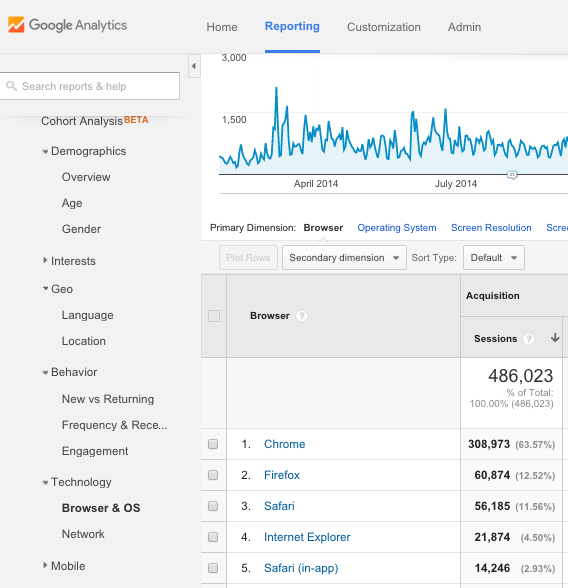The image size is (568, 588).
Task: Click Firefox sessions value 60,874
Action: click(492, 475)
